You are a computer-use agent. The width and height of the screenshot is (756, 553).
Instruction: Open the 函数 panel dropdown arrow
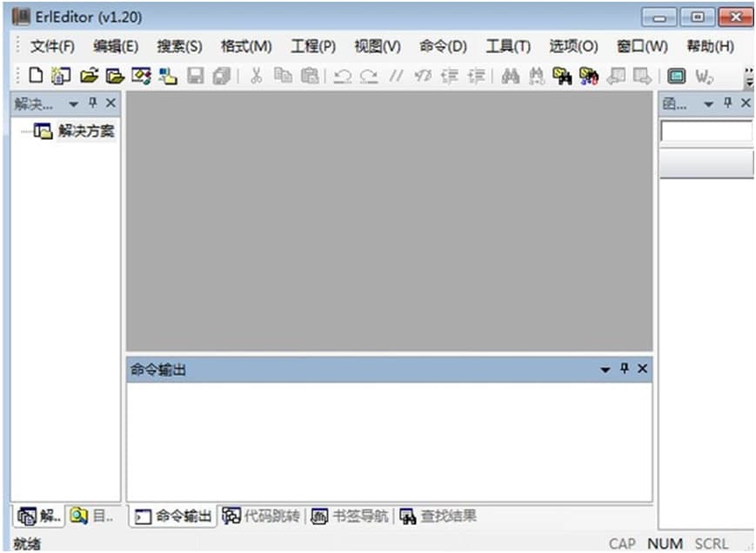click(x=709, y=103)
